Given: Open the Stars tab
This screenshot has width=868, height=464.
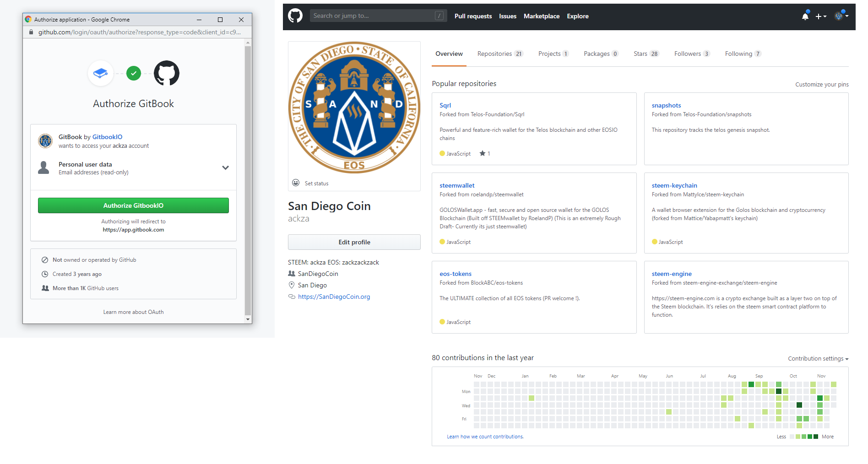Looking at the screenshot, I should 646,54.
